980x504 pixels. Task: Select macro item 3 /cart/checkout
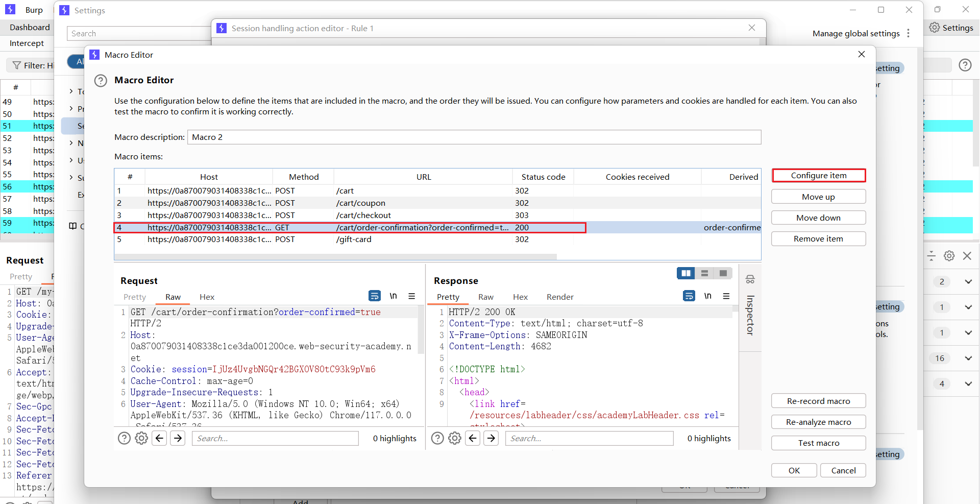tap(437, 215)
